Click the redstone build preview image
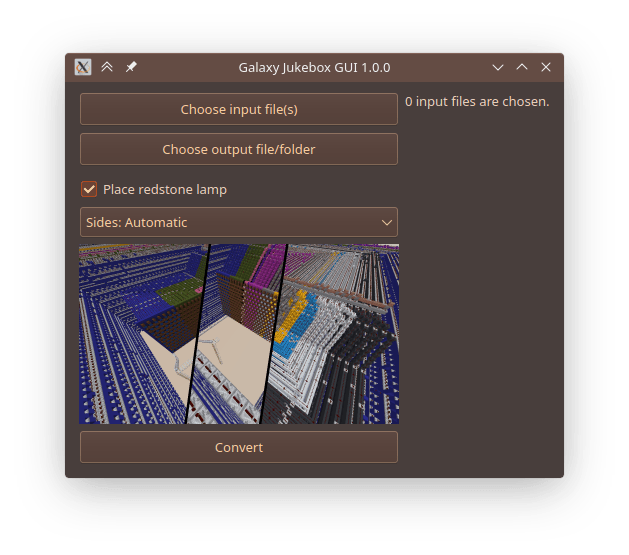This screenshot has width=629, height=555. (239, 334)
